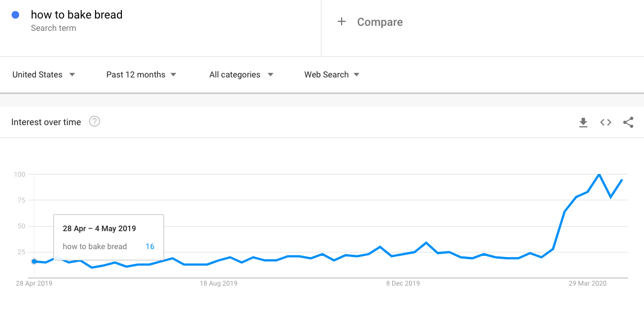Click the 18 Aug 2019 axis label
The height and width of the screenshot is (326, 644).
tap(219, 283)
